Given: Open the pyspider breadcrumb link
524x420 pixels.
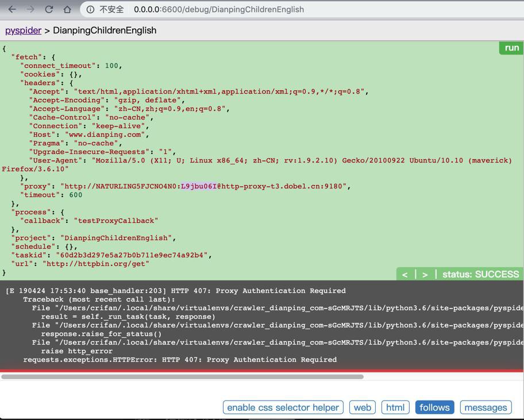Looking at the screenshot, I should (23, 30).
